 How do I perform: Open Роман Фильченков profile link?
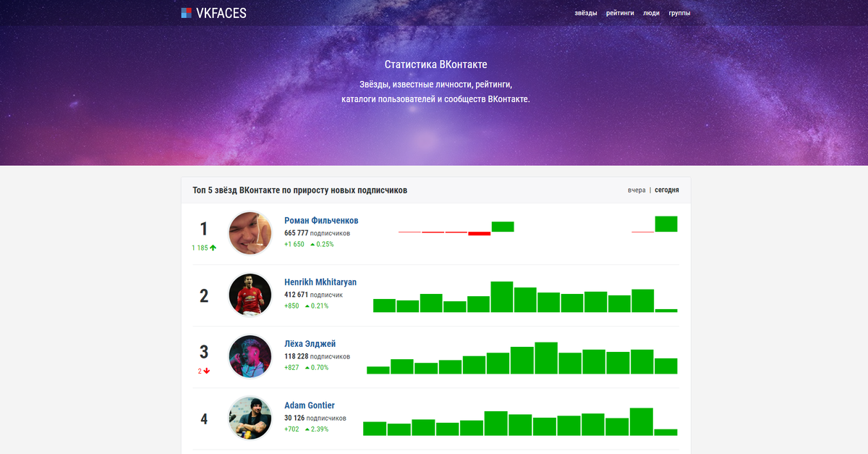pyautogui.click(x=321, y=221)
